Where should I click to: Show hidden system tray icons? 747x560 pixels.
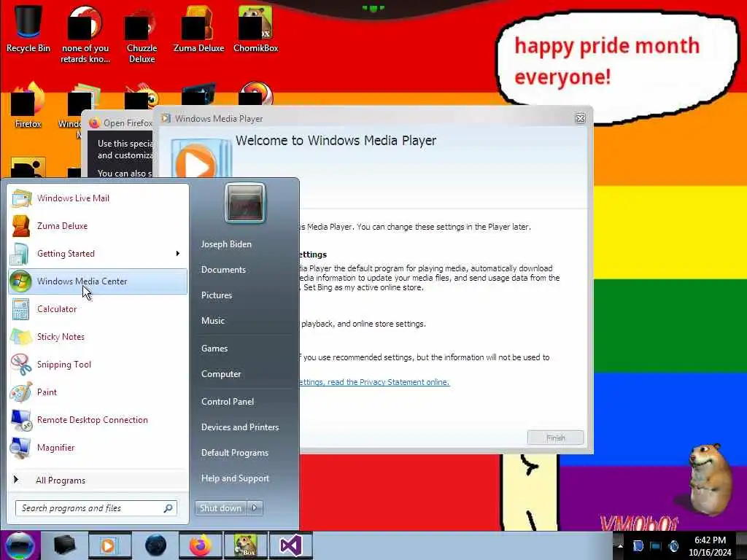[x=620, y=545]
